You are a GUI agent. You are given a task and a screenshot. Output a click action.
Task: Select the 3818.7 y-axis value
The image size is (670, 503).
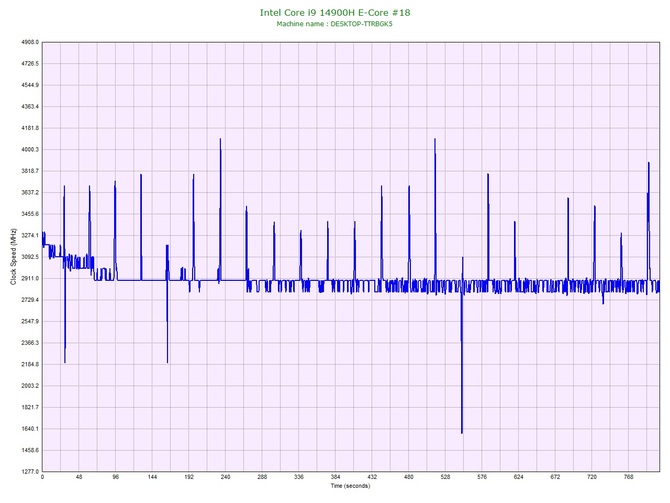[30, 171]
